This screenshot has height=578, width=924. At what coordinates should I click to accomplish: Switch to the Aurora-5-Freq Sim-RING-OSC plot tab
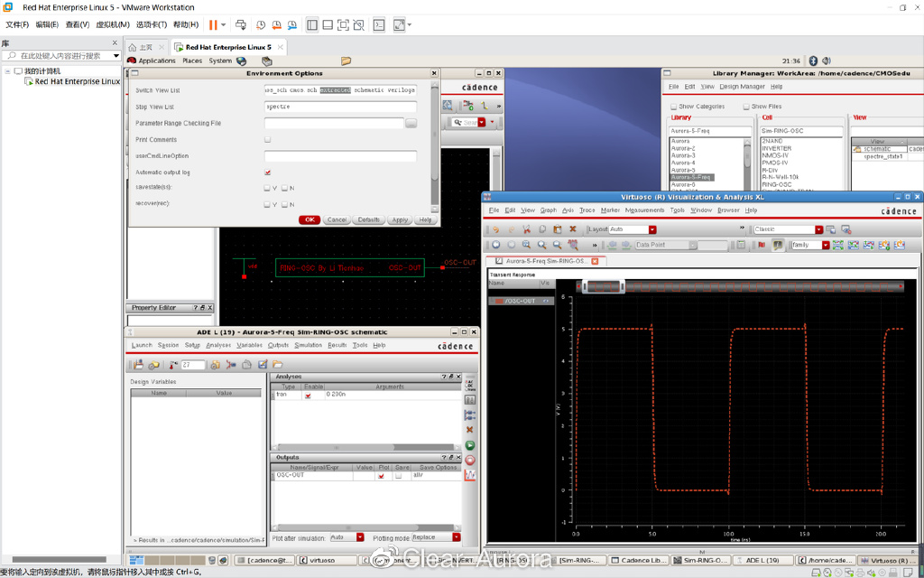coord(546,261)
